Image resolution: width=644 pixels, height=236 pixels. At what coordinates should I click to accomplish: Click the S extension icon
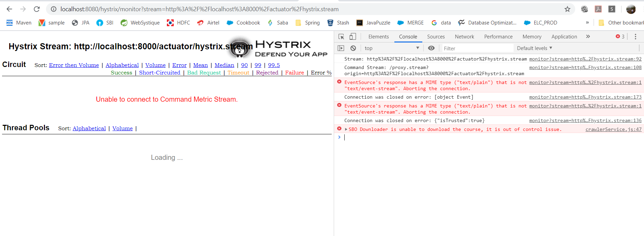(612, 9)
